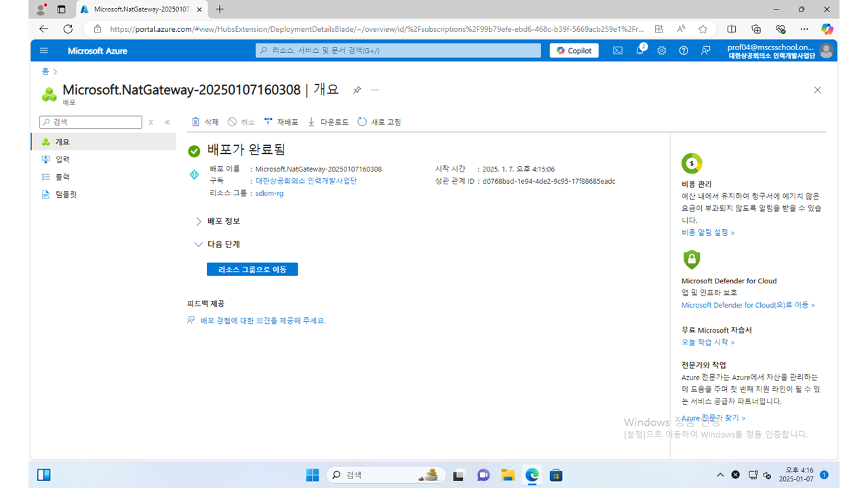Open Azure portal settings gear
This screenshot has height=488, width=868.
point(662,51)
